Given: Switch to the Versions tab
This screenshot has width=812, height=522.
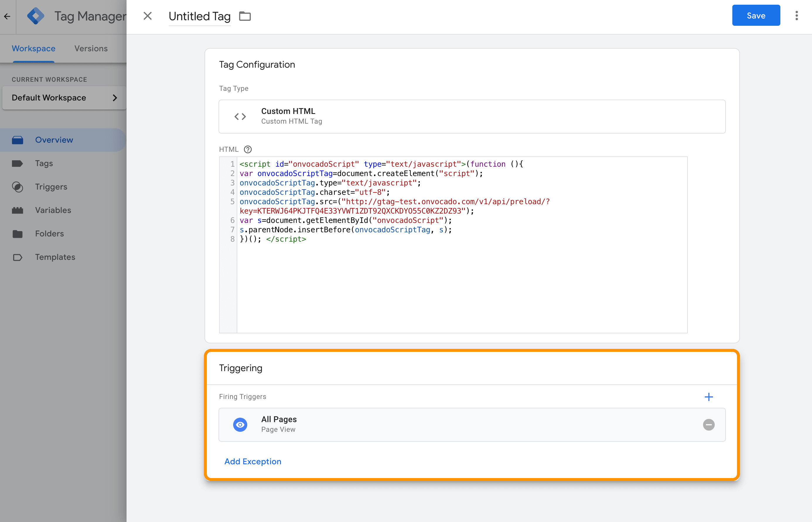Looking at the screenshot, I should click(x=91, y=48).
